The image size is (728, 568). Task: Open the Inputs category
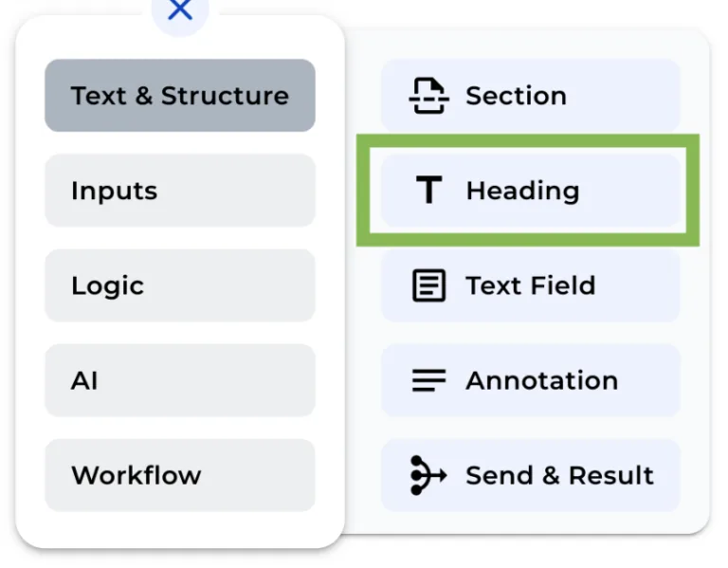tap(180, 191)
